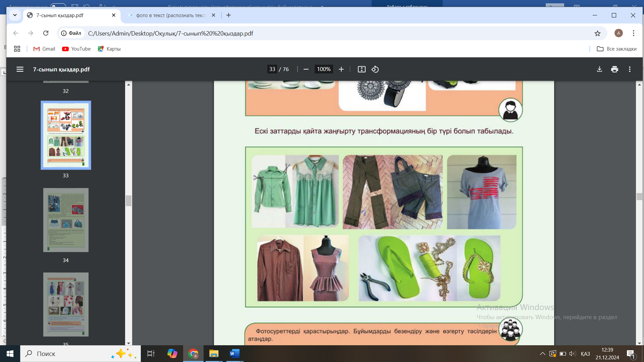The width and height of the screenshot is (644, 362).
Task: Open a new browser tab
Action: pos(228,15)
